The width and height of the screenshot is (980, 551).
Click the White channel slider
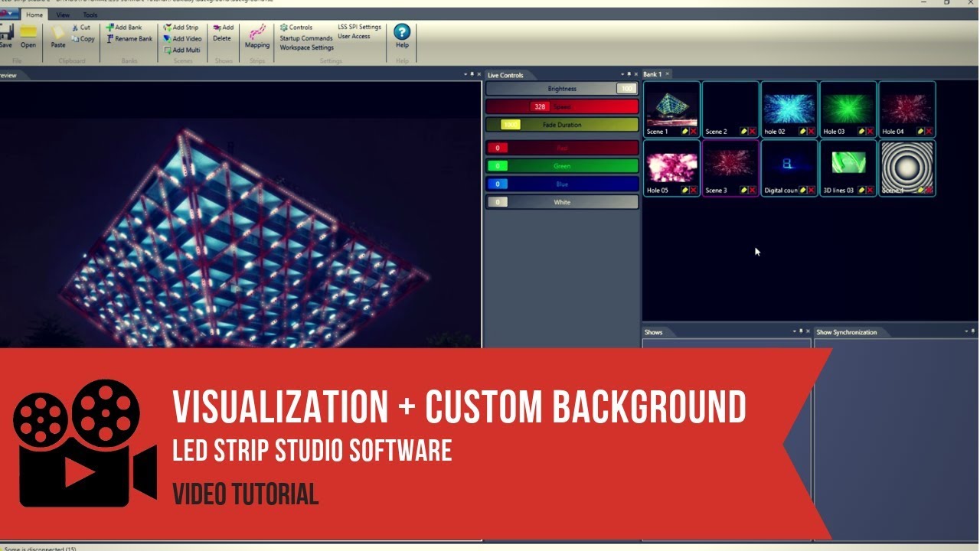(x=562, y=202)
